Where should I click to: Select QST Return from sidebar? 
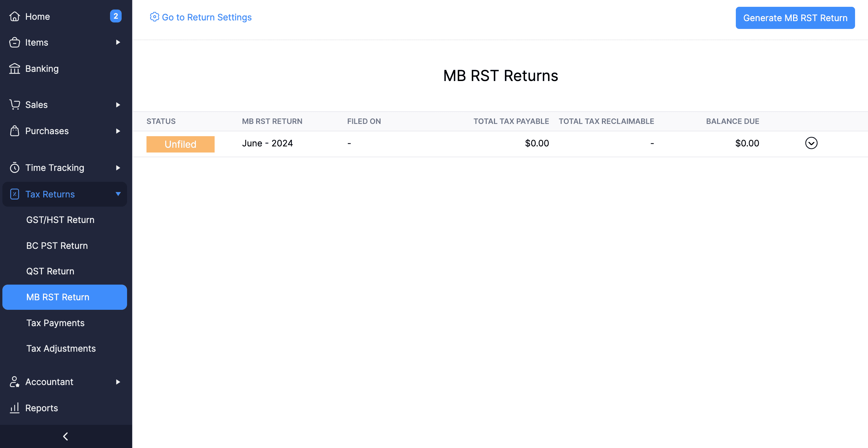(50, 270)
